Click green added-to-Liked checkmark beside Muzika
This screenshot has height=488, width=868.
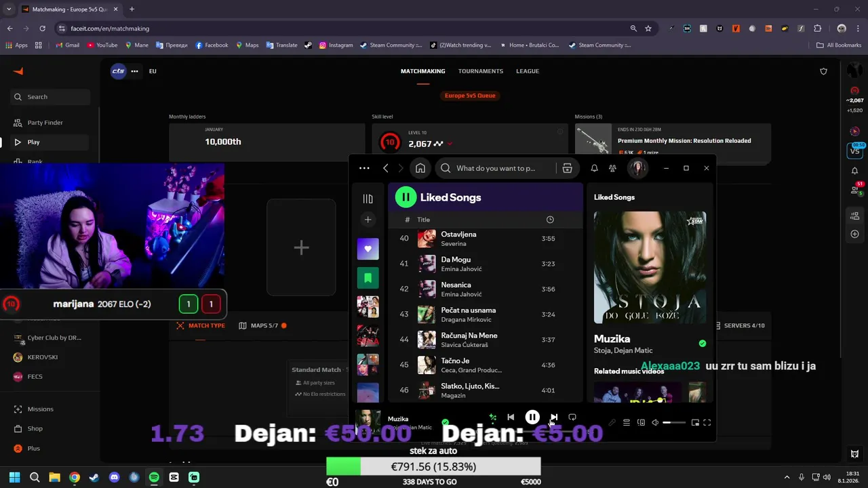702,344
